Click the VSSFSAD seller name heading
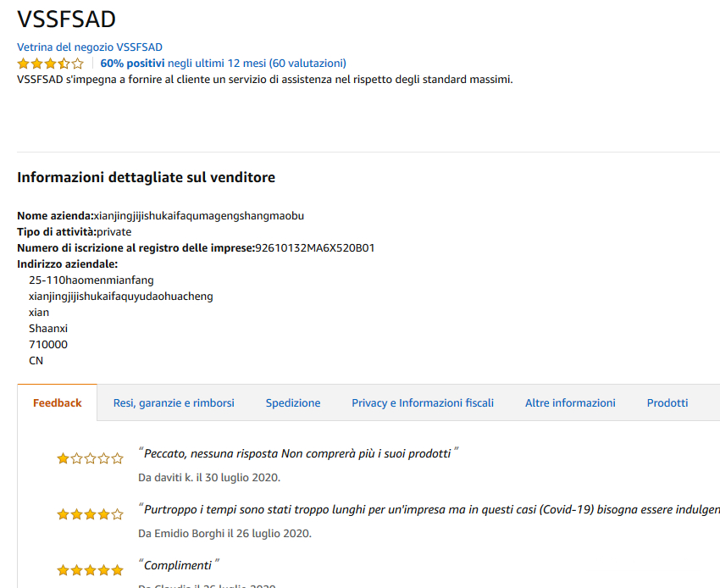The height and width of the screenshot is (588, 720). pos(67,19)
